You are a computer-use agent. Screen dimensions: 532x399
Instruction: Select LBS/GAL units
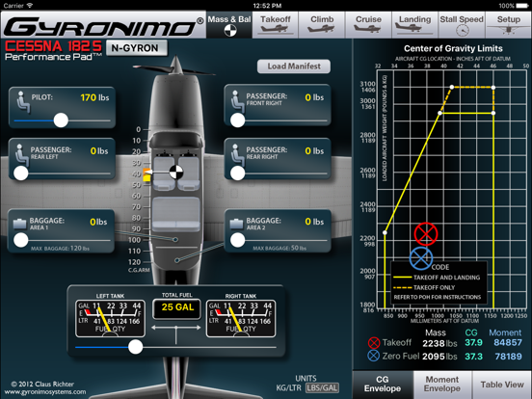(x=322, y=387)
